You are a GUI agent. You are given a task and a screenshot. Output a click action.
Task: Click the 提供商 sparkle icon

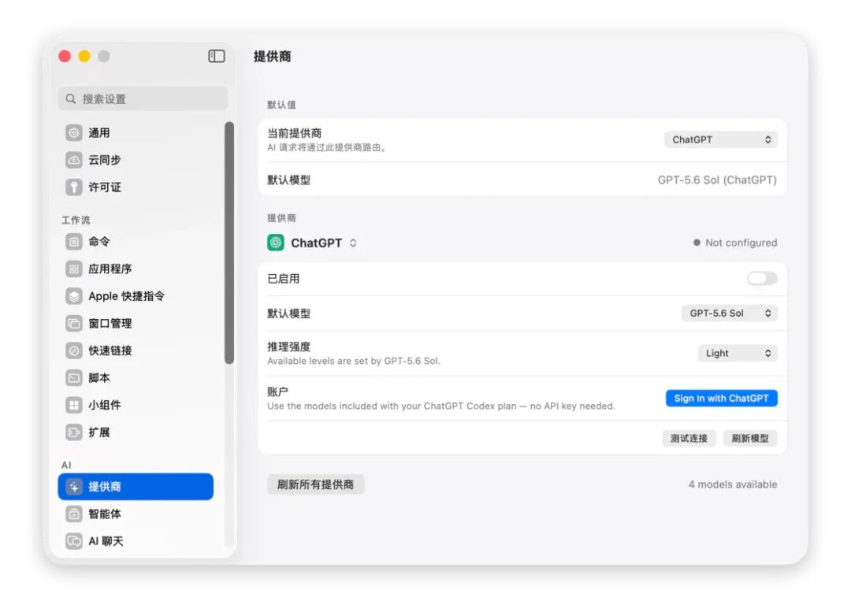coord(74,487)
